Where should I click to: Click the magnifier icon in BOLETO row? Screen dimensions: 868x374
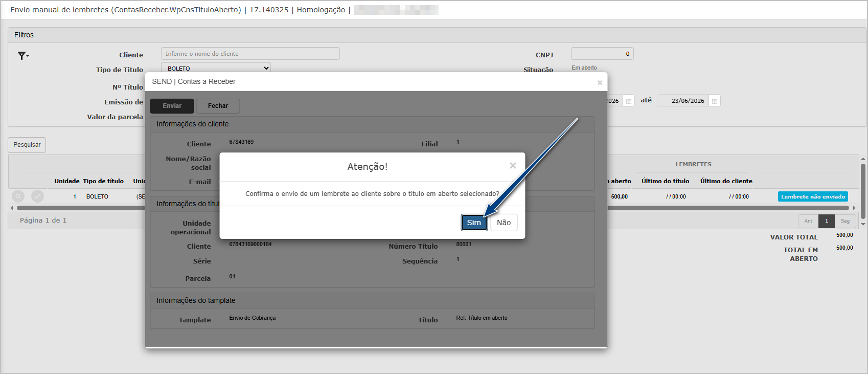point(18,196)
